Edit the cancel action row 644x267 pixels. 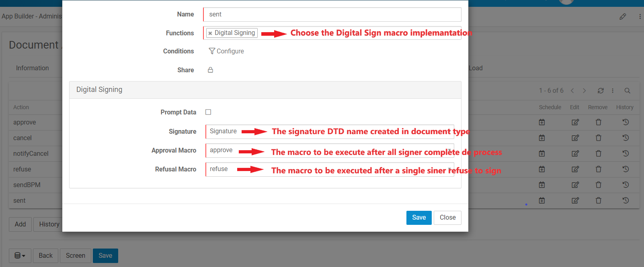pyautogui.click(x=575, y=138)
